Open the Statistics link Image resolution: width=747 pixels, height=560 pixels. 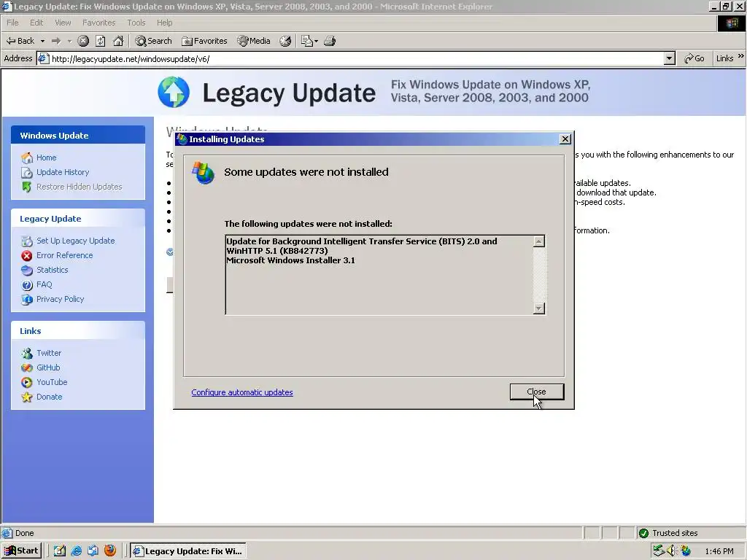click(x=53, y=270)
